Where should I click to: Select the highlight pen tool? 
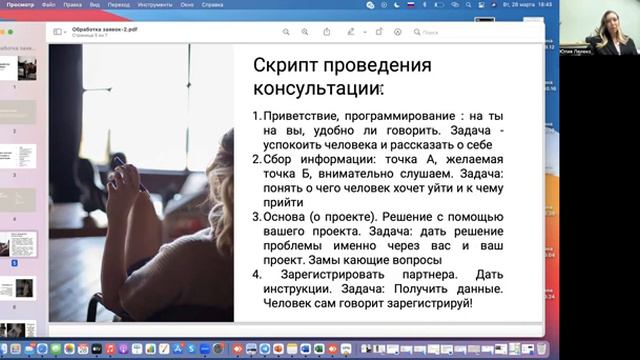pos(351,32)
